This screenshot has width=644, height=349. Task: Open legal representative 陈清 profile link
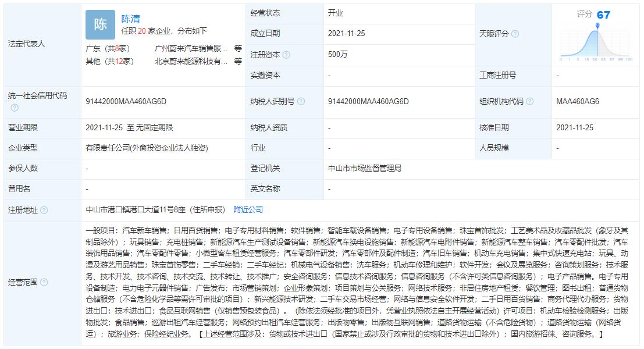coord(130,19)
